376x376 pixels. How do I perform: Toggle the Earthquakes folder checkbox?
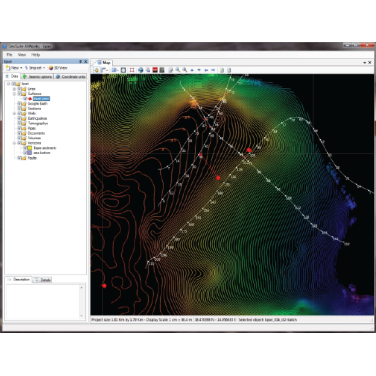(19, 118)
